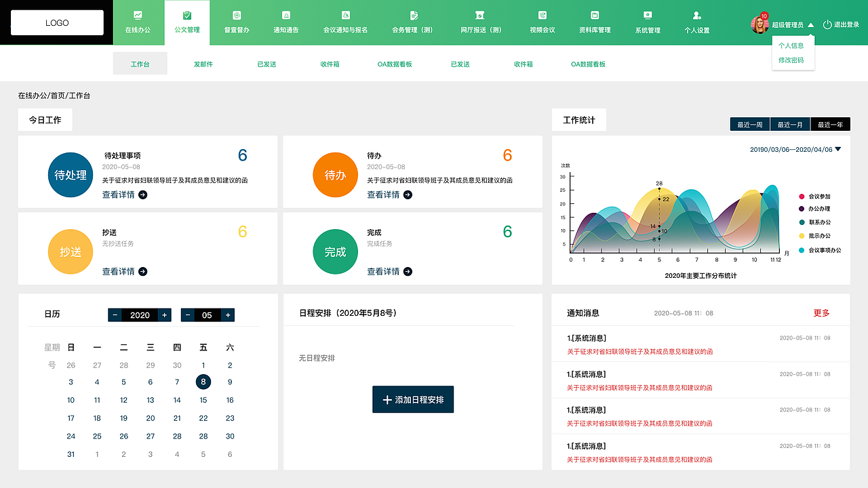Expand the 超级管理员 dropdown arrow
This screenshot has height=488, width=868.
tap(810, 25)
